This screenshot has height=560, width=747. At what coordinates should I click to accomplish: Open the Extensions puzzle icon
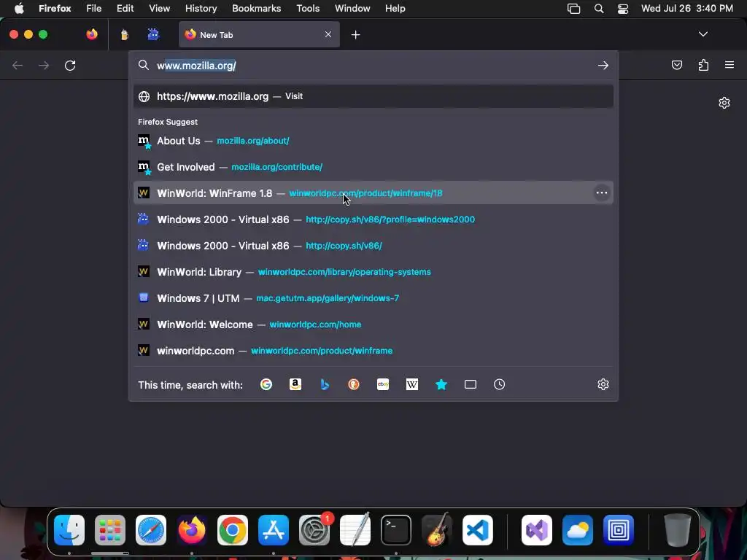[x=703, y=65]
